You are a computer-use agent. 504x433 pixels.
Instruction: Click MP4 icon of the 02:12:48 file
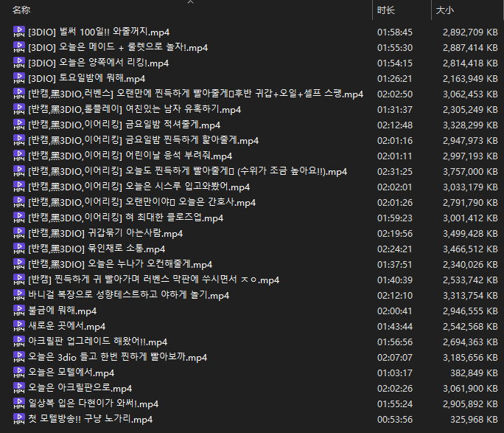click(19, 125)
